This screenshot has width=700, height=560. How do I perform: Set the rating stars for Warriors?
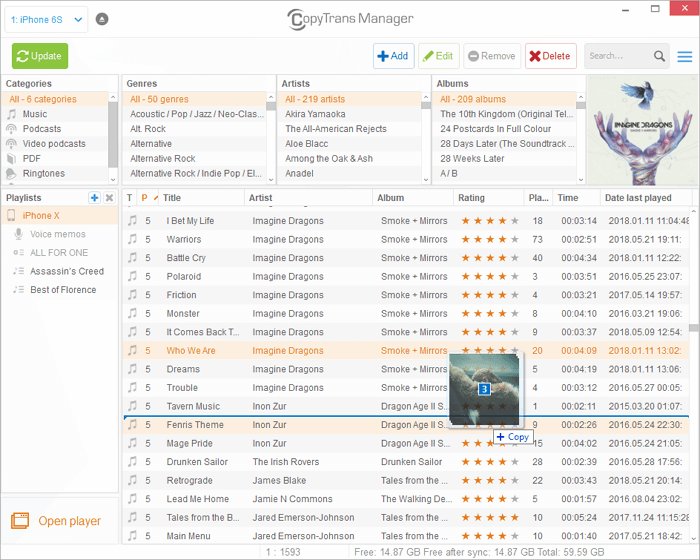pyautogui.click(x=490, y=240)
